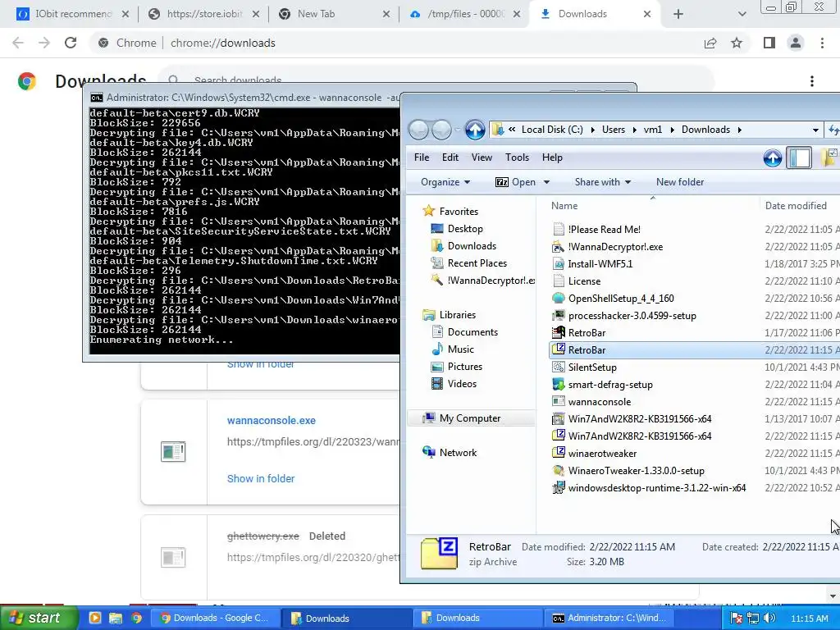Viewport: 840px width, 630px height.
Task: Sort files by Date modified column
Action: point(796,206)
